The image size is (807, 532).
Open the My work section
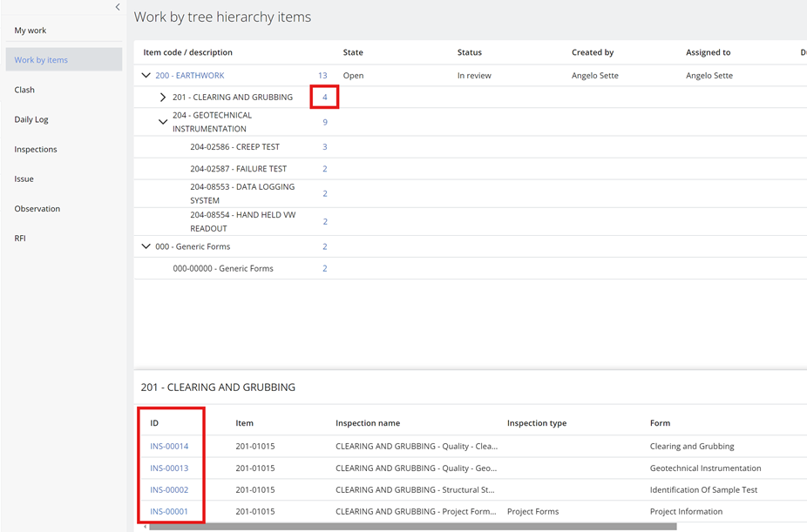coord(29,30)
